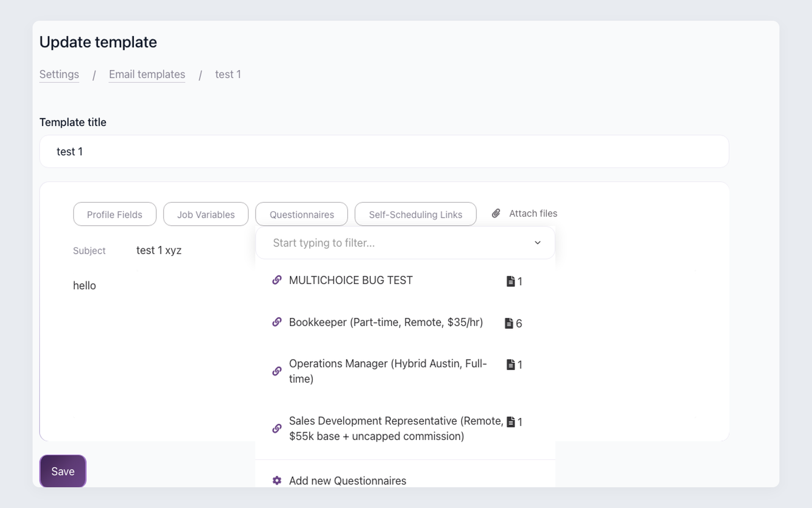Toggle the Questionnaires dropdown
Screen dimensions: 812x508
coord(302,214)
